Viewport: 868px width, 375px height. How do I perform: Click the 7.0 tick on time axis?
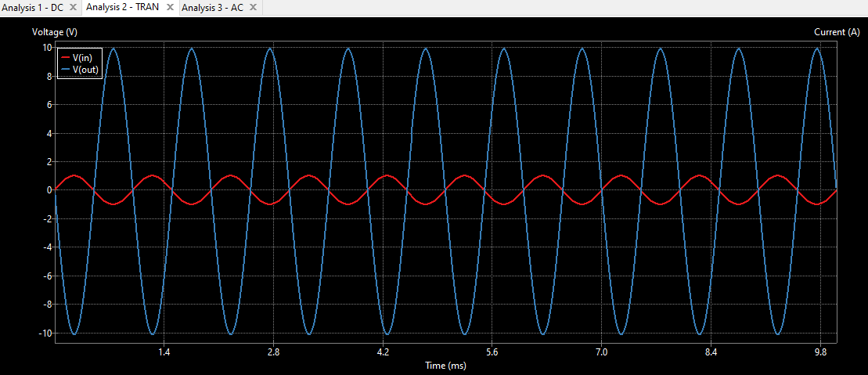click(x=601, y=353)
